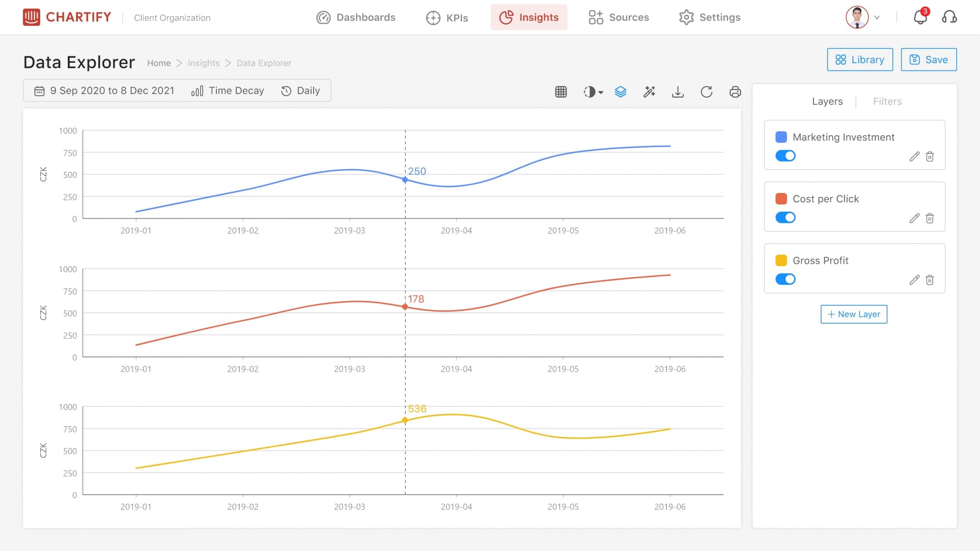Screen dimensions: 980x551
Task: Open the date range picker
Action: tap(105, 91)
